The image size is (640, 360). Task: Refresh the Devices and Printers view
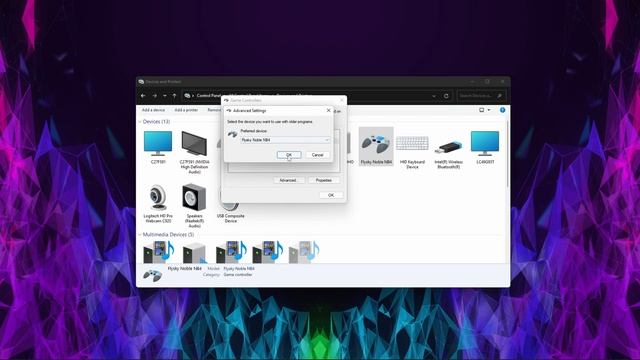446,96
